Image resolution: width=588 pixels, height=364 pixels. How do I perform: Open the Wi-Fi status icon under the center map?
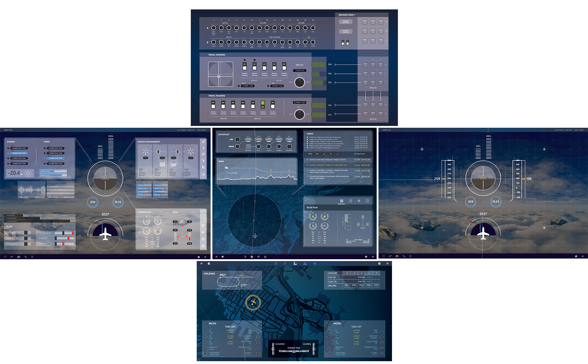(x=259, y=257)
